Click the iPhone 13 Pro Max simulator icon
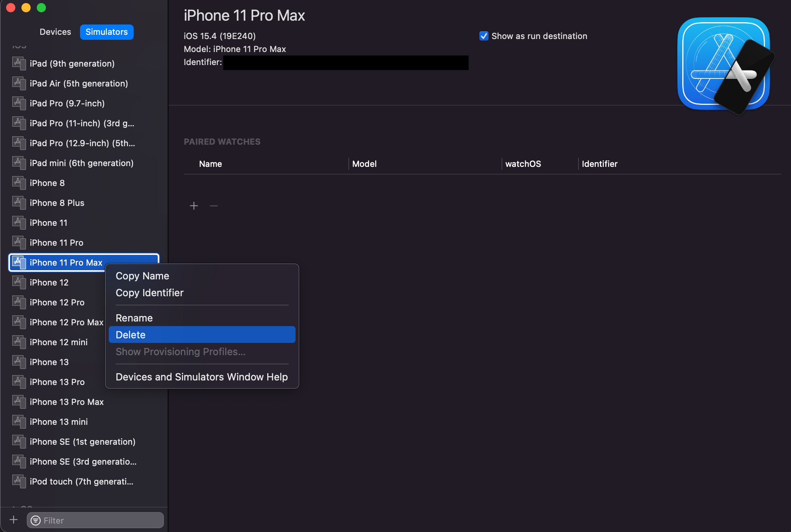The image size is (791, 532). 19,401
